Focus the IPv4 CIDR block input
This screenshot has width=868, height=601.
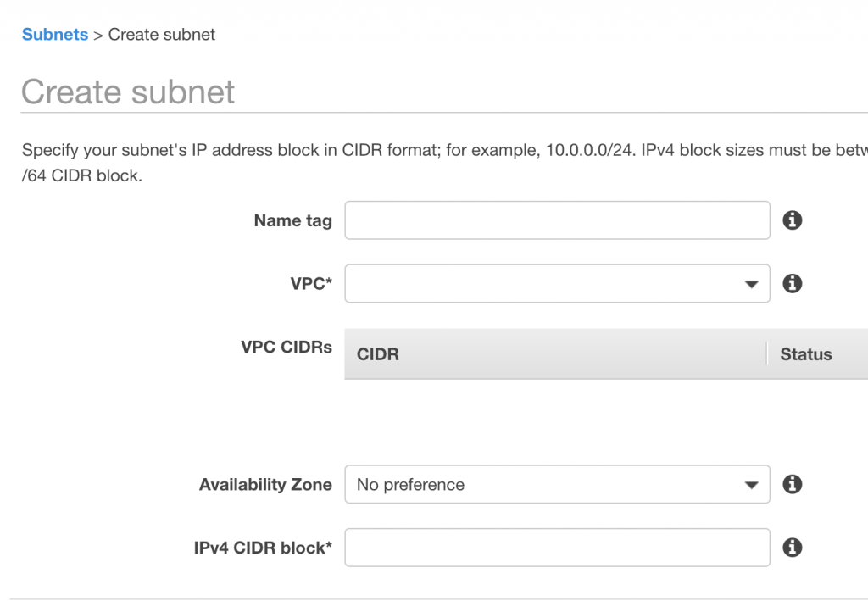click(557, 548)
